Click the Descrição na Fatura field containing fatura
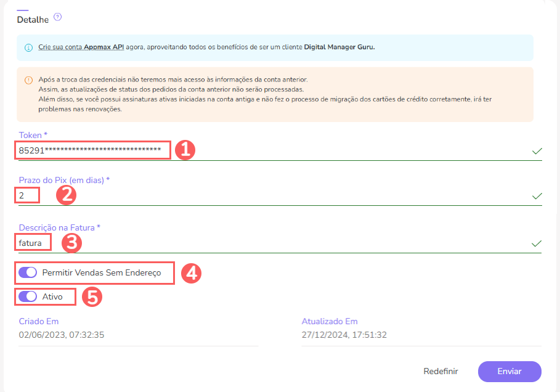The height and width of the screenshot is (392, 560). 32,242
